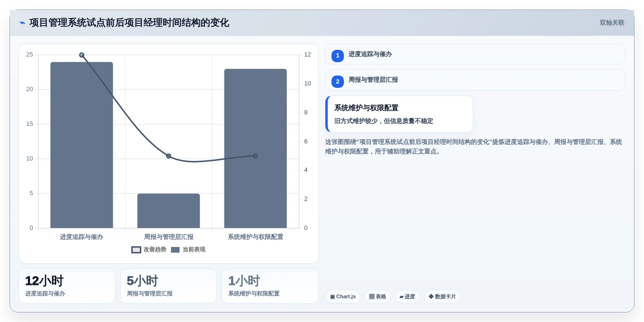
Task: Click the left axis value 25
Action: point(29,55)
